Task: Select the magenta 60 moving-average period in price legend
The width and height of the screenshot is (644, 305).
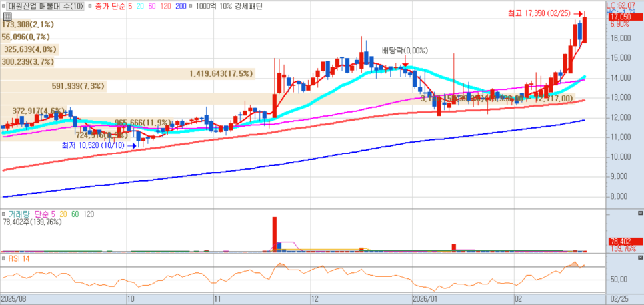Action: tap(153, 6)
